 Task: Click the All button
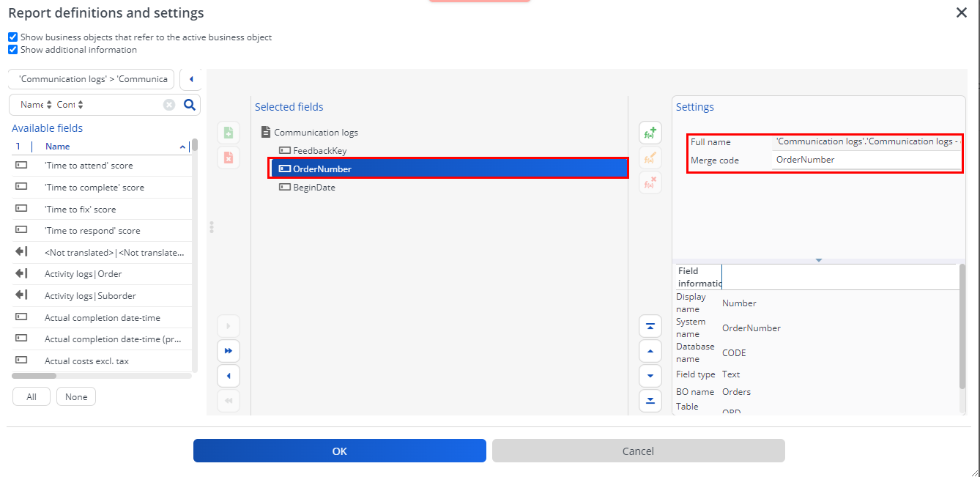pos(31,396)
